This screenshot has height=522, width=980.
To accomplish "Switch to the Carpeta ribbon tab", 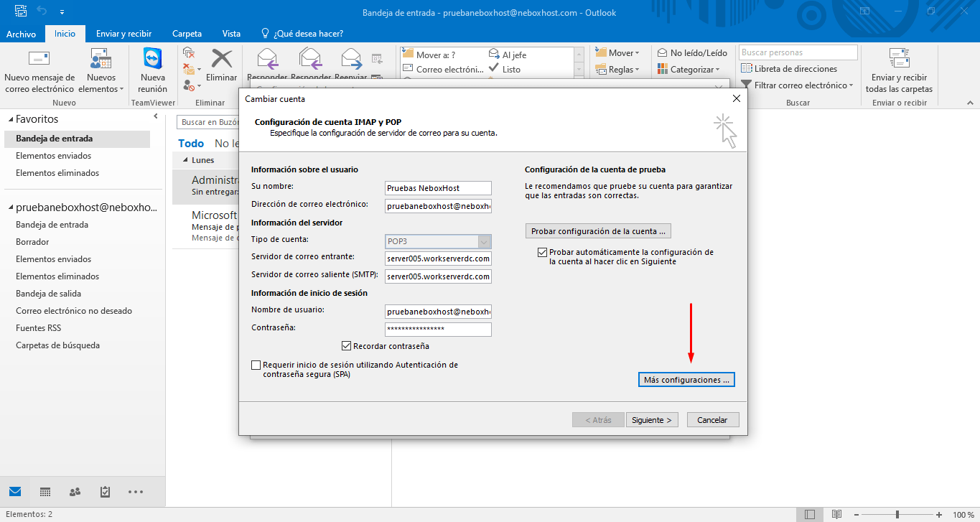I will (x=187, y=34).
